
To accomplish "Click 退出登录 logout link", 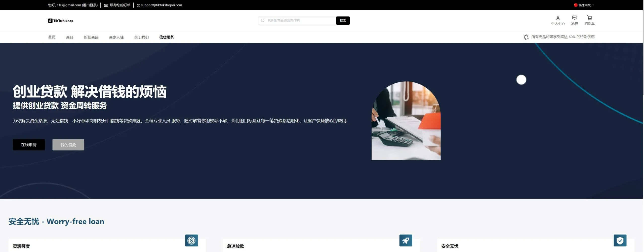I will (x=90, y=5).
